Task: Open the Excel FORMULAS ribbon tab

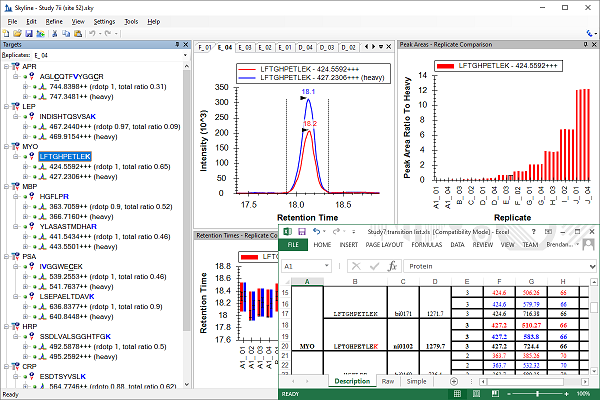Action: (x=427, y=245)
